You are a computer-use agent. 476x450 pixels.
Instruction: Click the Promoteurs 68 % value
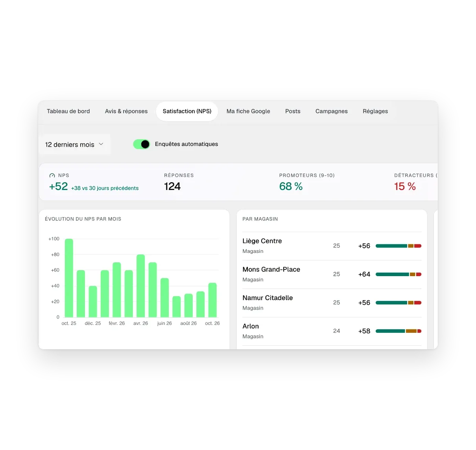coord(291,186)
